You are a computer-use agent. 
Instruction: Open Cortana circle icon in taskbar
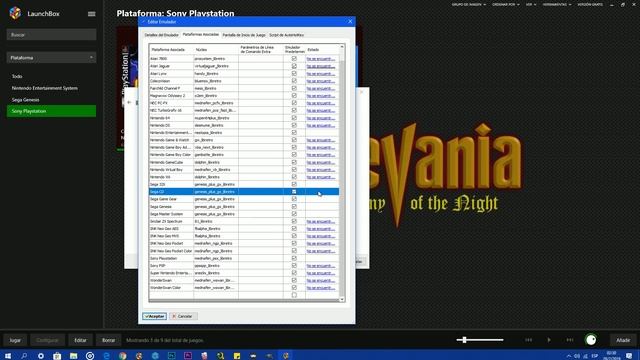[x=40, y=356]
